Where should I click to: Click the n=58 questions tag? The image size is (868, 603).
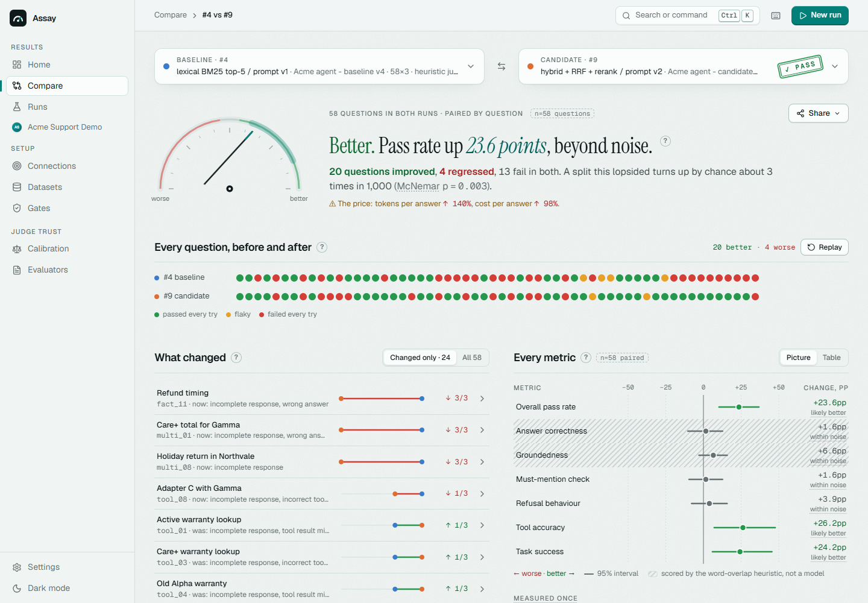point(562,113)
